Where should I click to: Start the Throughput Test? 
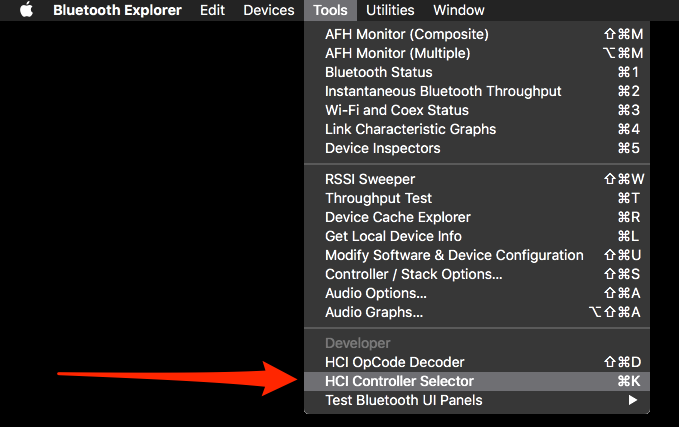pos(378,198)
